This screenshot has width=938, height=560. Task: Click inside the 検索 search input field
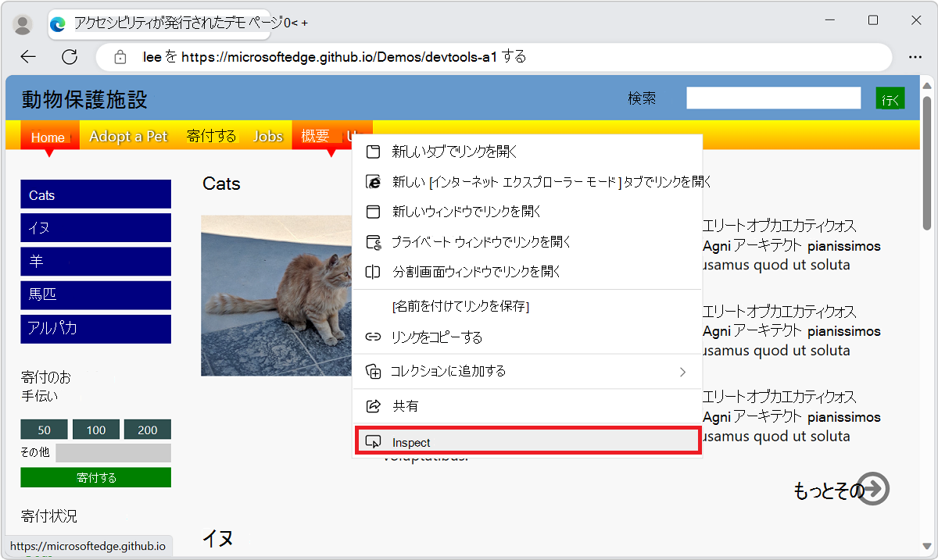[772, 97]
